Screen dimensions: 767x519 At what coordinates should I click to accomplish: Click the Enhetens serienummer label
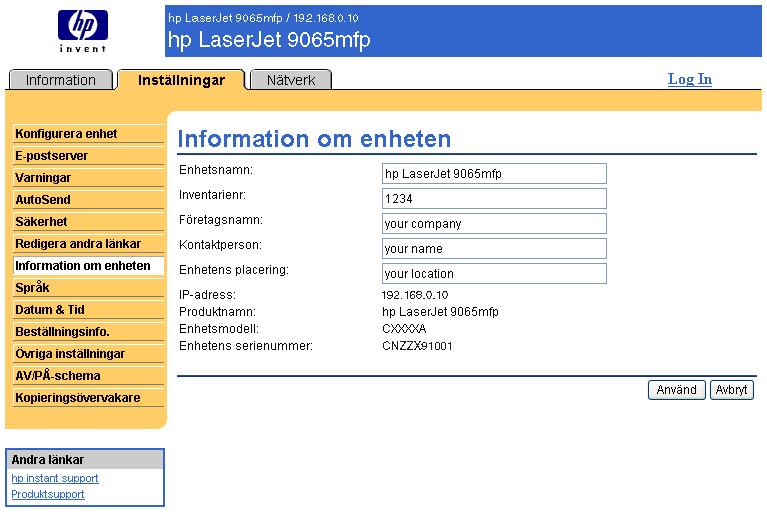tap(246, 346)
